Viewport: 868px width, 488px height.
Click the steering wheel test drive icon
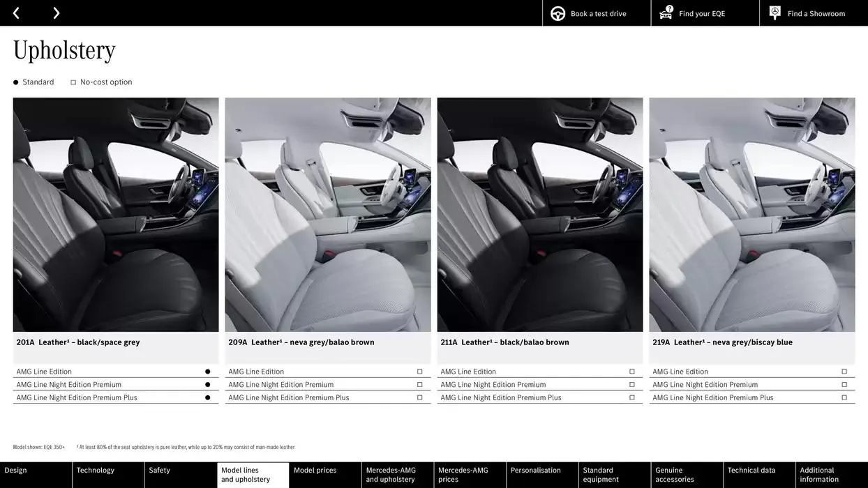558,13
